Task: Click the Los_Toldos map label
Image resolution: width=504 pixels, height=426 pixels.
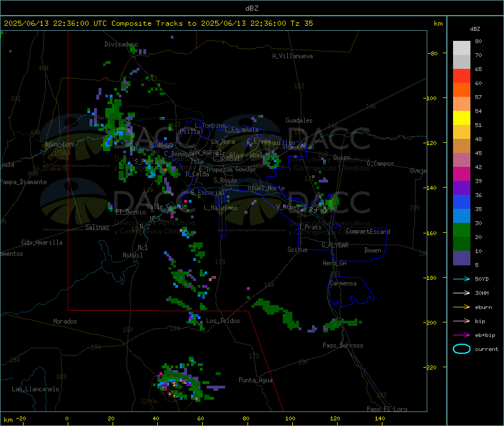Action: click(223, 321)
